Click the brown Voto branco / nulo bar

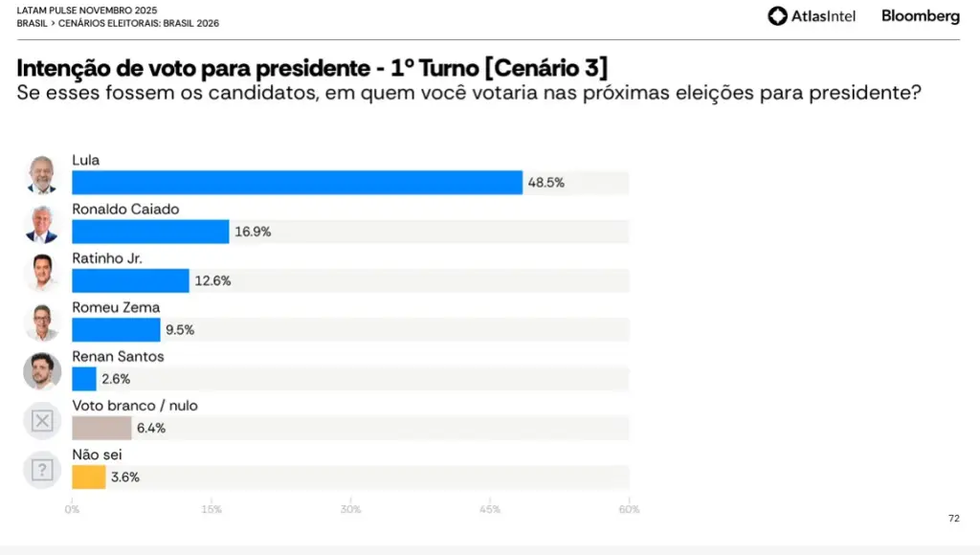[x=101, y=428]
